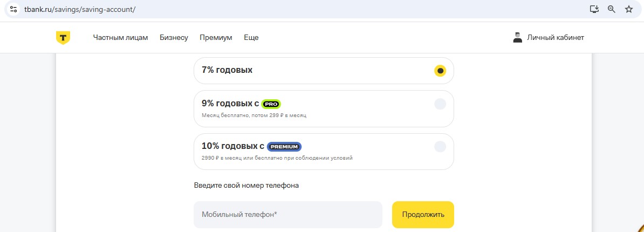Click the install app icon in address bar
The image size is (644, 232).
[594, 9]
